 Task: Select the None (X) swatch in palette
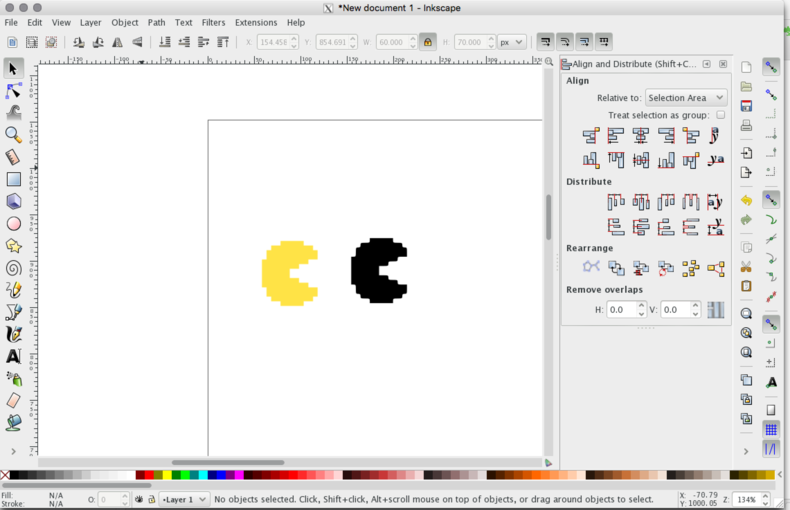[x=5, y=475]
